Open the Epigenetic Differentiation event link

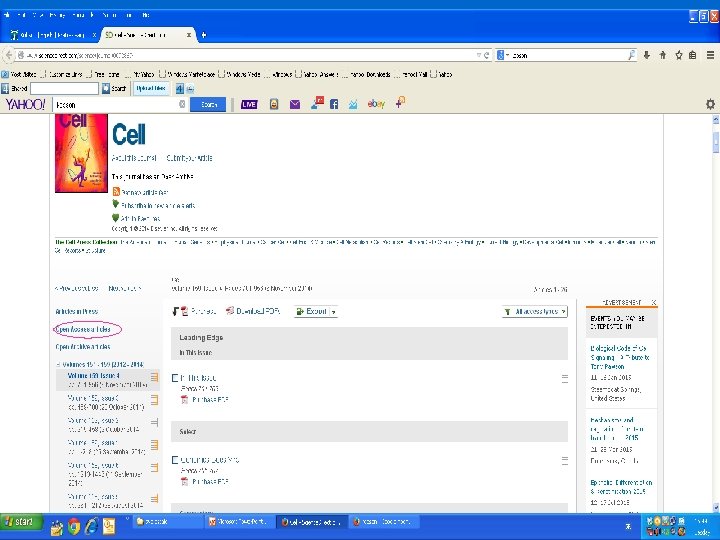[x=621, y=487]
